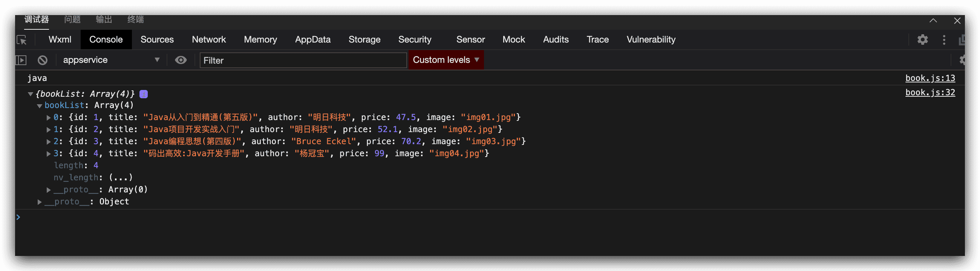Open the book.js:32 source link
The image size is (980, 271).
[930, 92]
